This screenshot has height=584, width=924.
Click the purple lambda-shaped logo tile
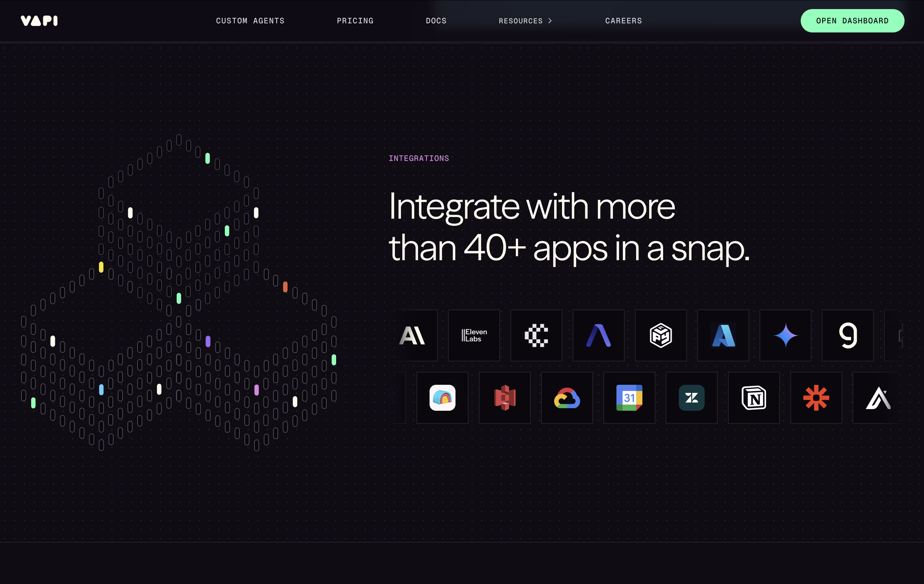click(599, 335)
